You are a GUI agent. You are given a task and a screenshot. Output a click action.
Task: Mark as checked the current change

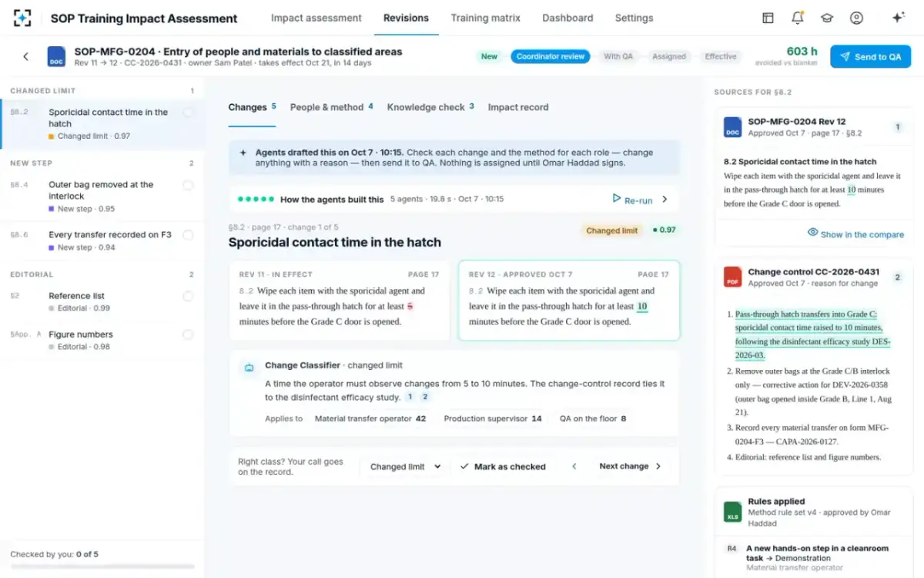(x=503, y=466)
